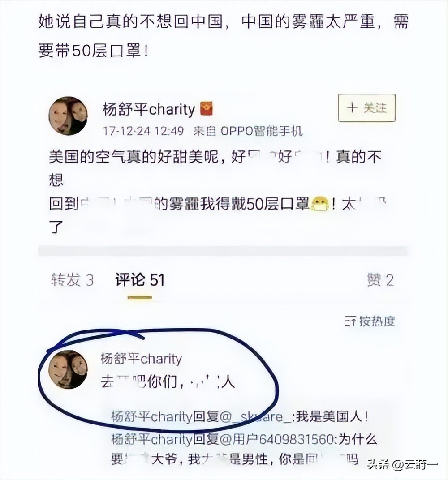Open 杨舒平charity's profile avatar in post header
This screenshot has height=480, width=448.
(x=68, y=116)
